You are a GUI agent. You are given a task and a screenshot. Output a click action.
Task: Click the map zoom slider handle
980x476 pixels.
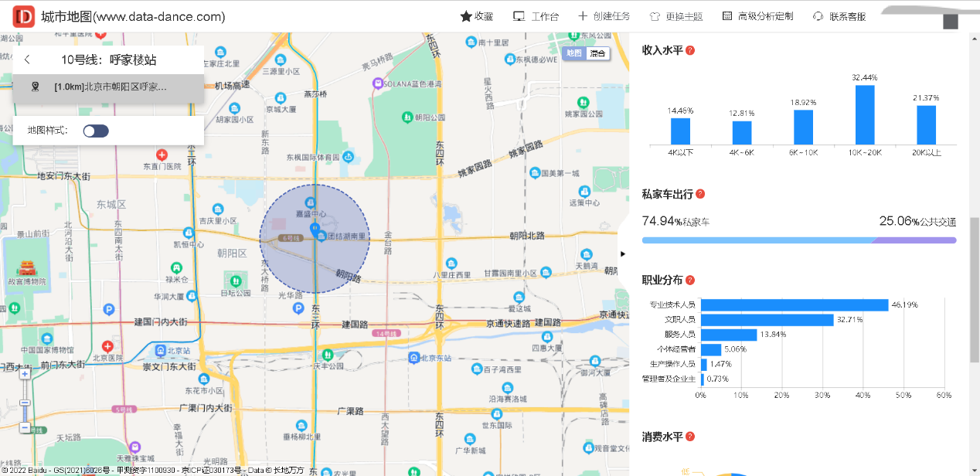(x=25, y=403)
